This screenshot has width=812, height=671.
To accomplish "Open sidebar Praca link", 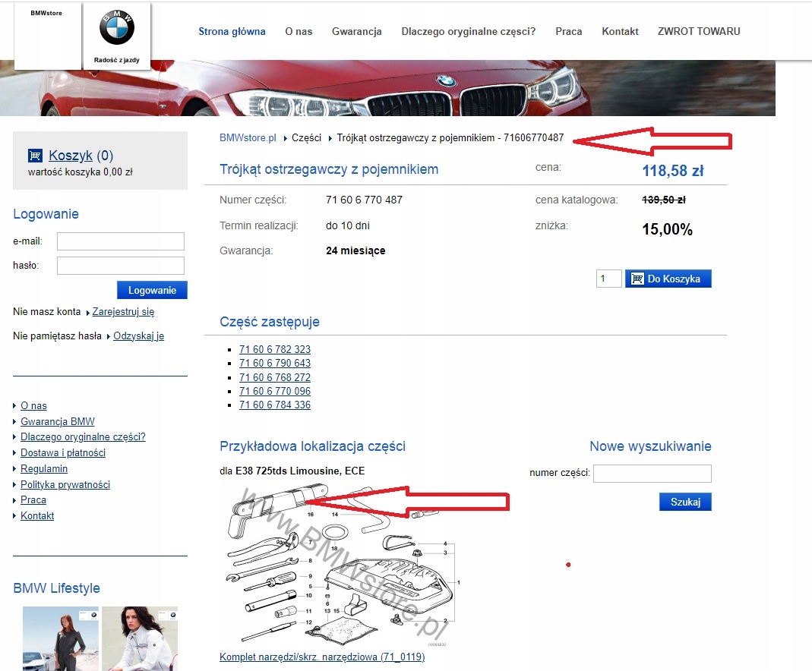I will (33, 500).
